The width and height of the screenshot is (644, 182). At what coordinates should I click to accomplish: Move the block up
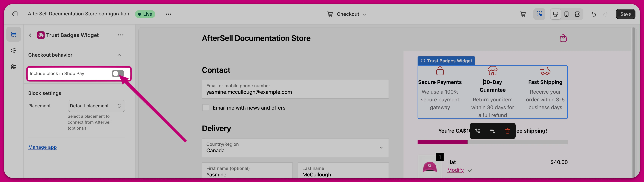477,131
